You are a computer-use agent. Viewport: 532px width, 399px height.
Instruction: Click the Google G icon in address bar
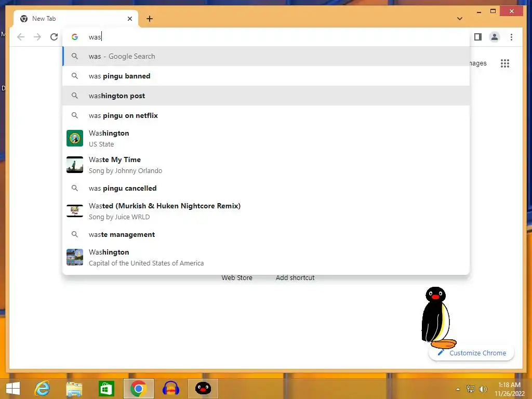(75, 37)
